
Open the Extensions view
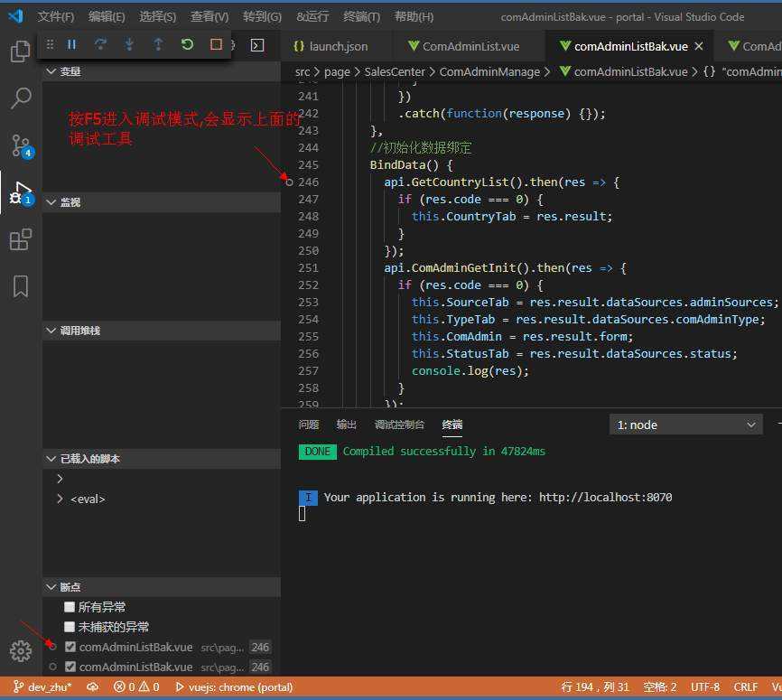pyautogui.click(x=21, y=239)
